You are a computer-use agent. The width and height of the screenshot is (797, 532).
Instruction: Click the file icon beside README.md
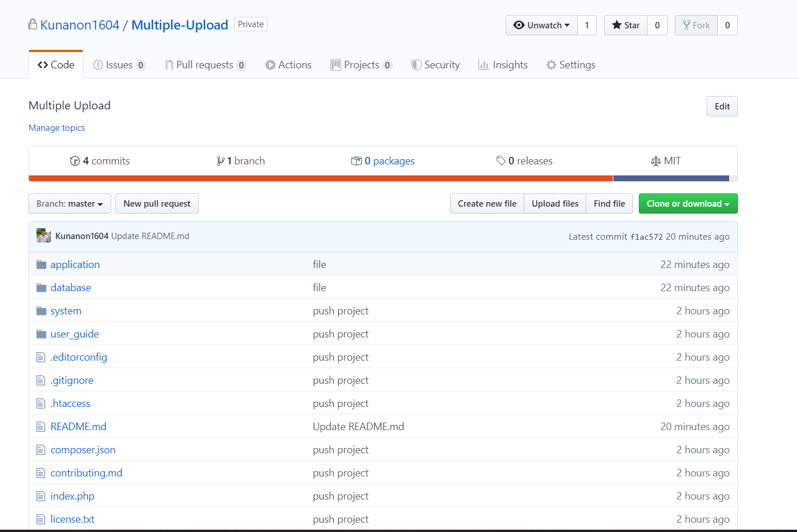click(40, 426)
